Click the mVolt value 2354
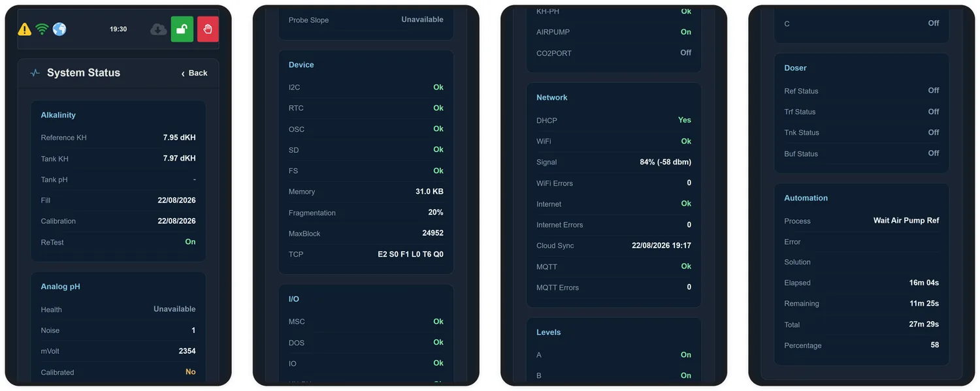 click(x=187, y=351)
